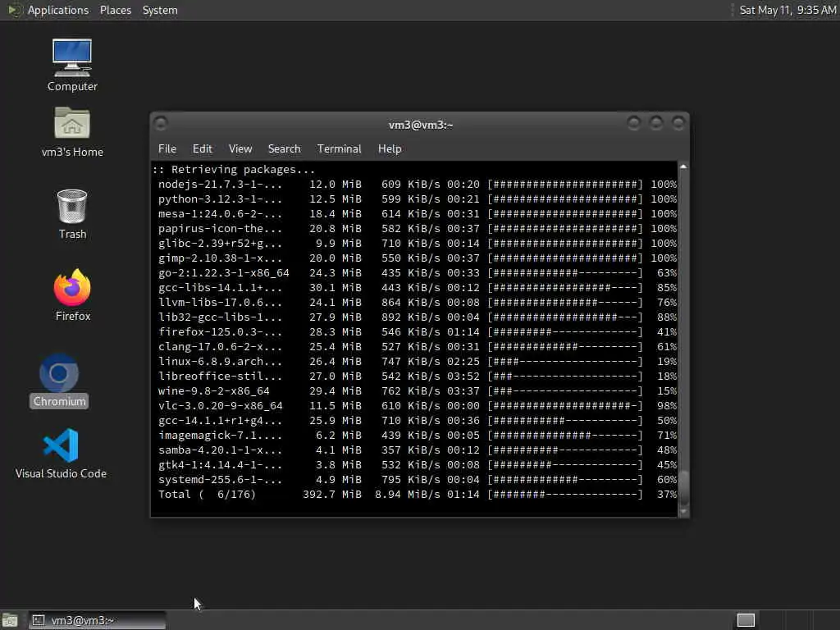Click the 98% value on vlc row
Image resolution: width=840 pixels, height=630 pixels.
click(667, 406)
